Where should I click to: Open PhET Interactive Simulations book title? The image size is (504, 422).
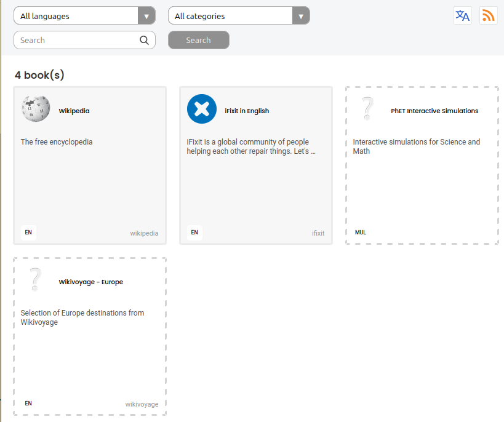(434, 111)
